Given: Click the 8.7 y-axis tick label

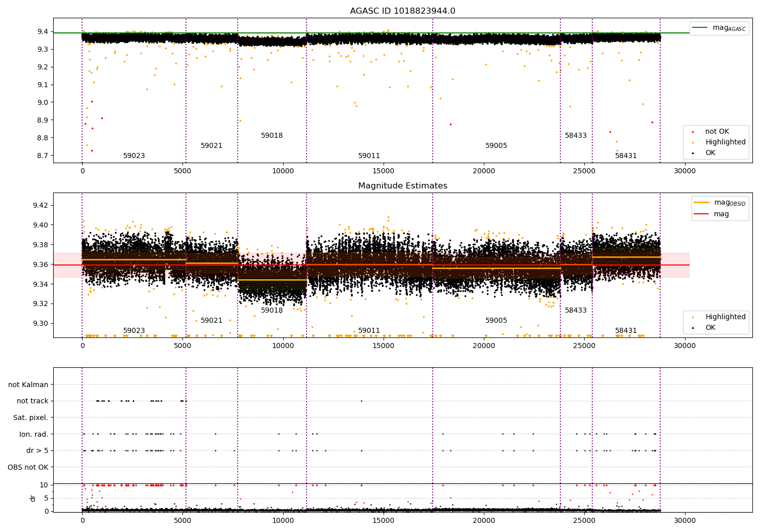Looking at the screenshot, I should tap(43, 156).
